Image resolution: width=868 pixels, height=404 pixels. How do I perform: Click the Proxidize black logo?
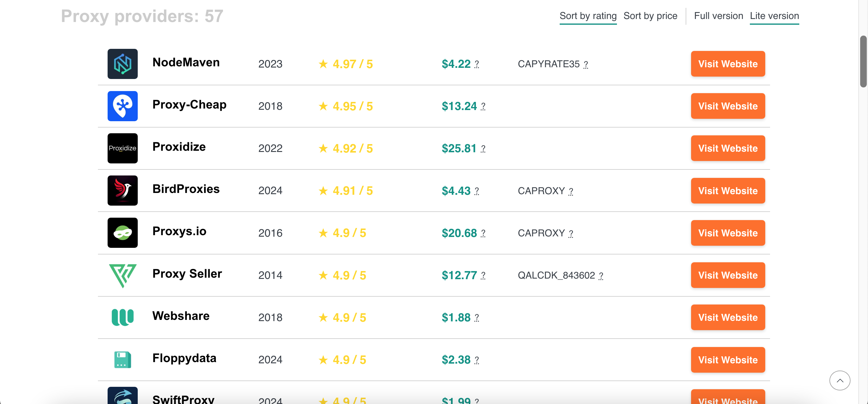click(x=122, y=148)
